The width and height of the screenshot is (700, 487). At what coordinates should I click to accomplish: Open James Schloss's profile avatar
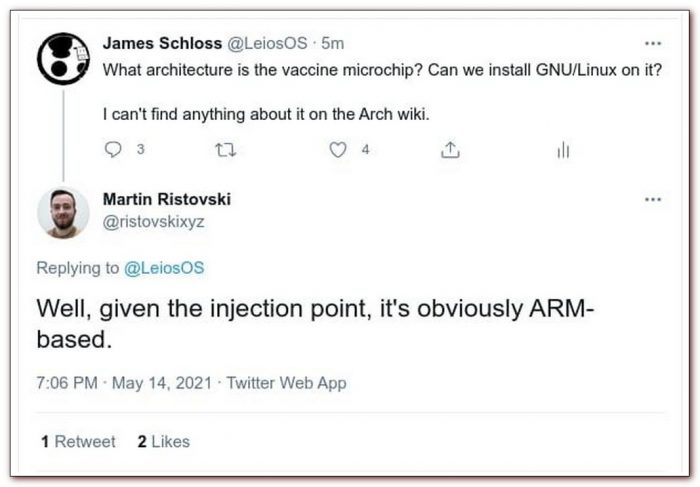(63, 57)
